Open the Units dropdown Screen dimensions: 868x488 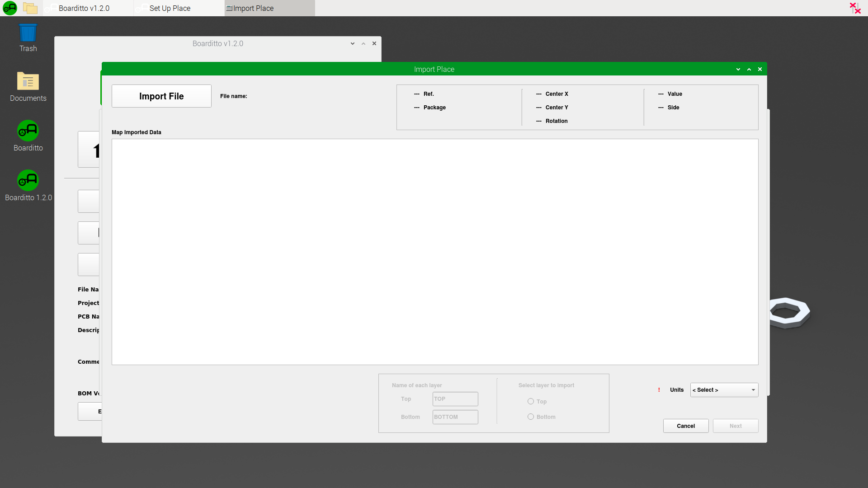point(724,390)
